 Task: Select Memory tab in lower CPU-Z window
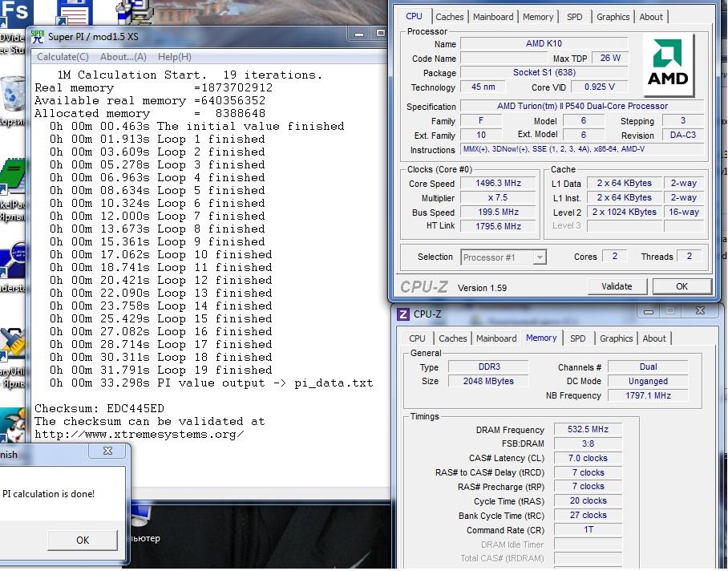pyautogui.click(x=541, y=338)
